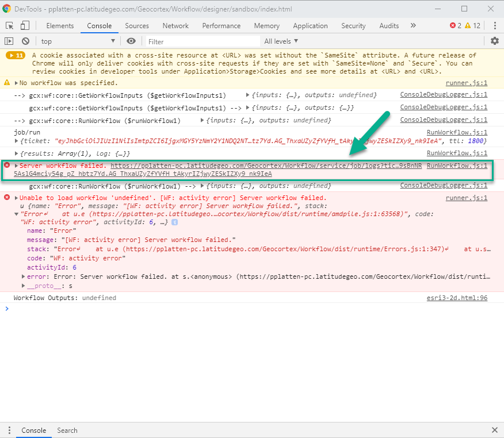
Task: Open the top execution context dropdown
Action: (x=78, y=41)
